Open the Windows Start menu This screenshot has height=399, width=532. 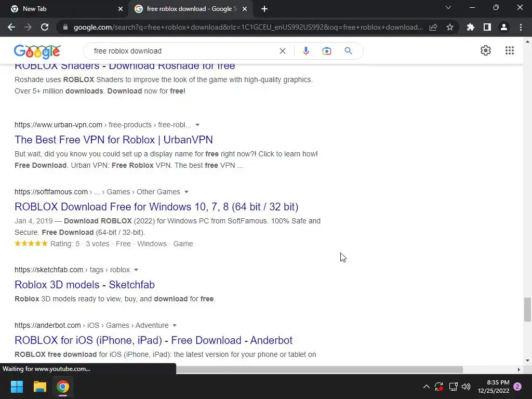click(x=17, y=387)
